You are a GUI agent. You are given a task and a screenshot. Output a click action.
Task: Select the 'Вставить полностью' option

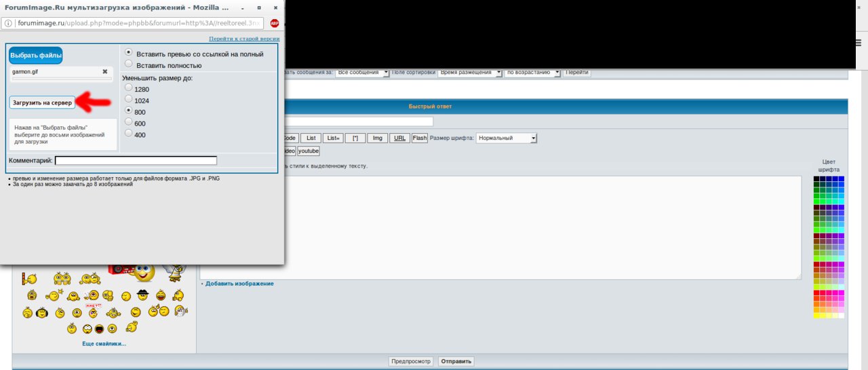(127, 64)
